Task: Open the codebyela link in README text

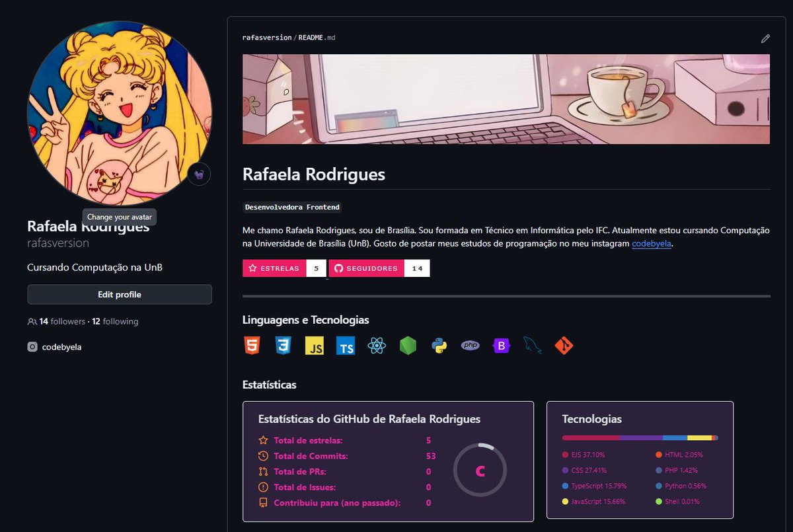Action: (x=652, y=244)
